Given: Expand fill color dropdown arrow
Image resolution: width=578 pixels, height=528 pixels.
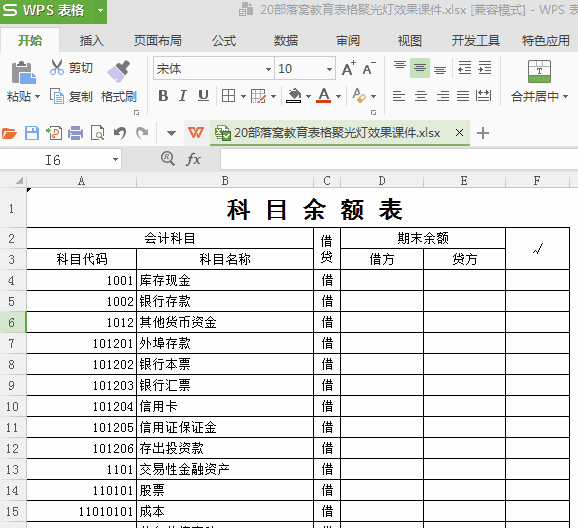Looking at the screenshot, I should [309, 97].
